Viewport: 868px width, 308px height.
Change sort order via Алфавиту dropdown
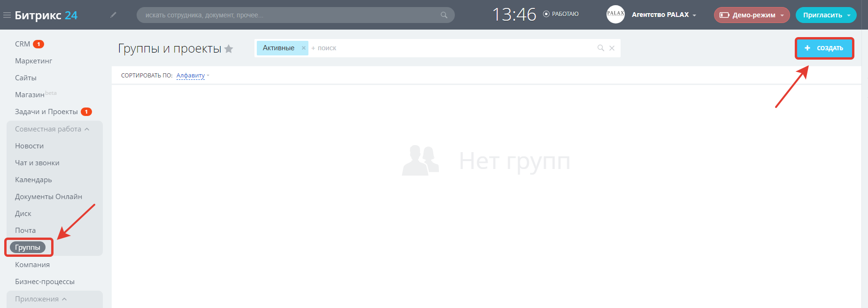(192, 76)
